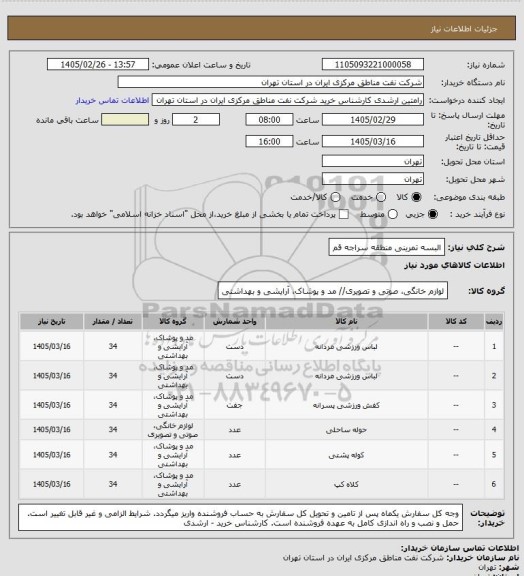Click the delivery city field تهران
Image resolution: width=524 pixels, height=576 pixels.
(373, 179)
